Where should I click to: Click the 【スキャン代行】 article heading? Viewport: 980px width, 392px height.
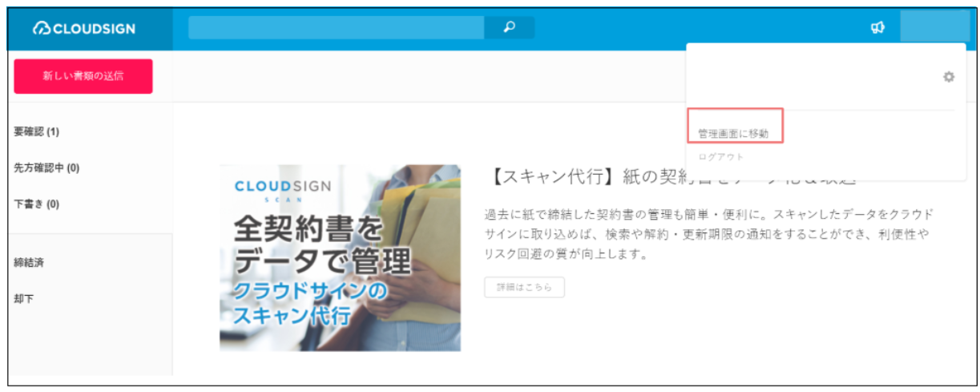(671, 177)
